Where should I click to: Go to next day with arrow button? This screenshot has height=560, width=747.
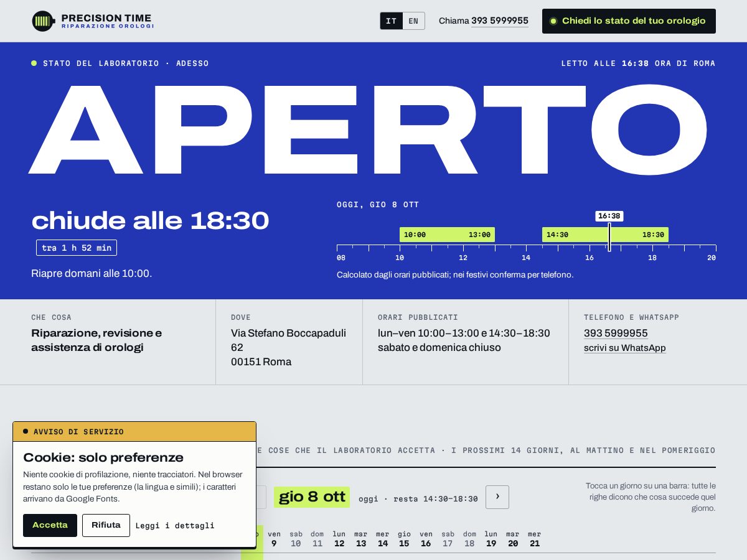pyautogui.click(x=497, y=497)
